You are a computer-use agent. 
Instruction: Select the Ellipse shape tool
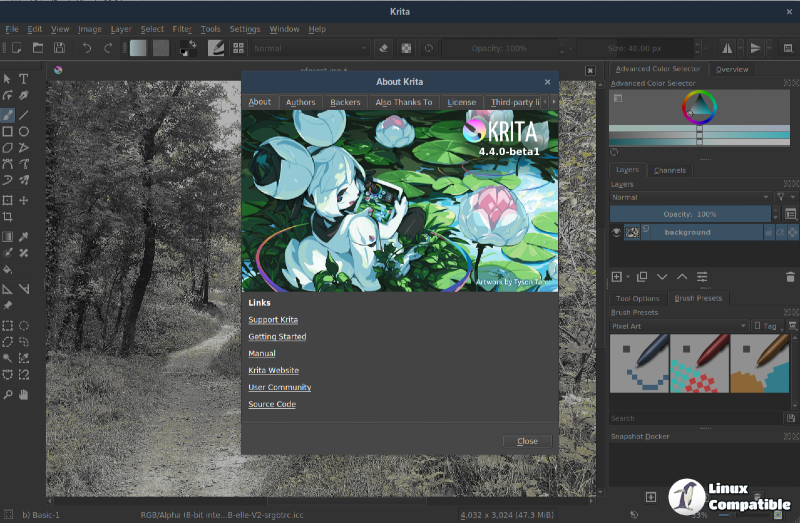[x=24, y=131]
